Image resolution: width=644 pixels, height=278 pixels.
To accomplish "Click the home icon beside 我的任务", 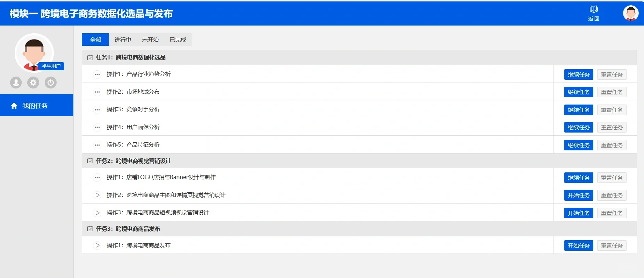I will click(14, 106).
